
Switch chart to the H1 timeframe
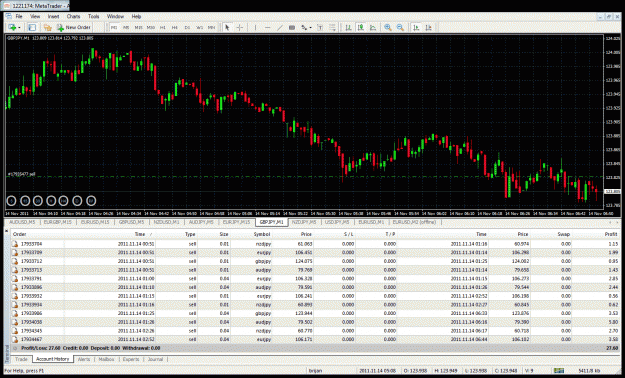(163, 28)
